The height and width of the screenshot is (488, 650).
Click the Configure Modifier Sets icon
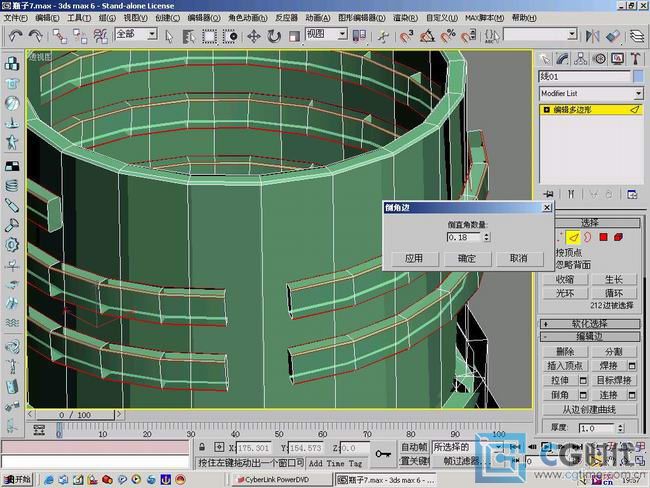click(631, 194)
